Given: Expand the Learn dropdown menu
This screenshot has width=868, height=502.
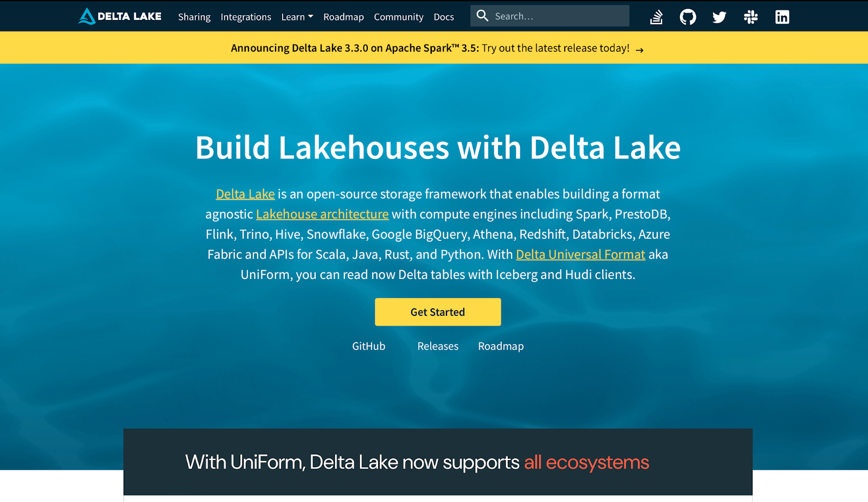Looking at the screenshot, I should click(x=297, y=17).
